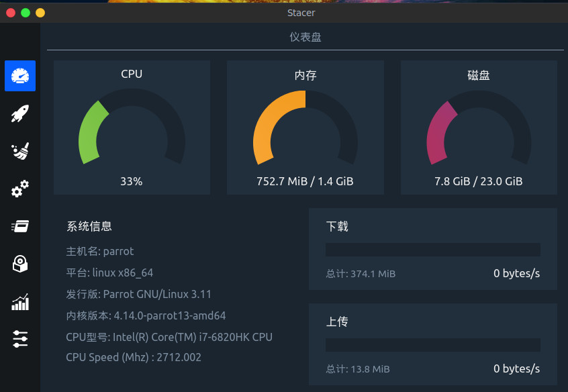
Task: Click the 仪表盘 page title
Action: click(x=305, y=38)
